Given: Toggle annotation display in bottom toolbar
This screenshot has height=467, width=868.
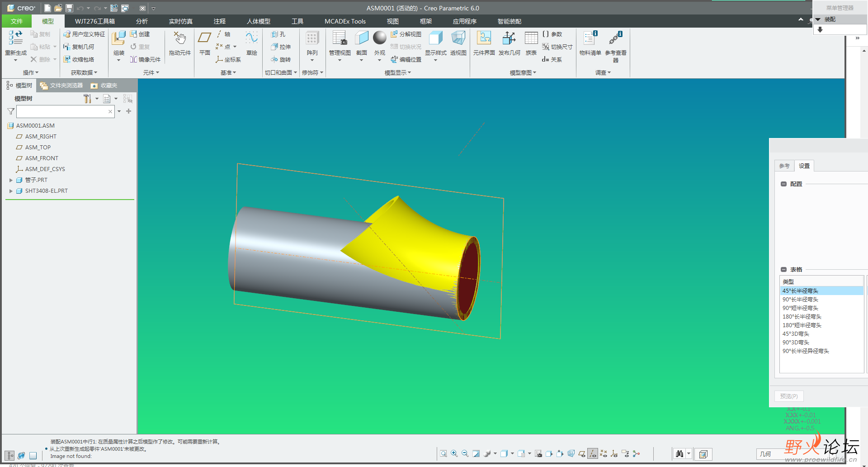Looking at the screenshot, I should click(x=625, y=454).
